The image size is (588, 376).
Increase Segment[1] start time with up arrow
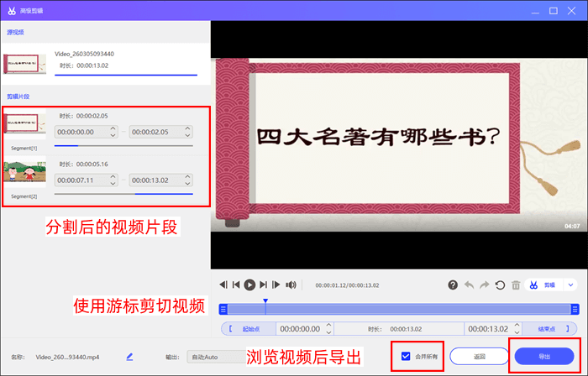coord(113,128)
